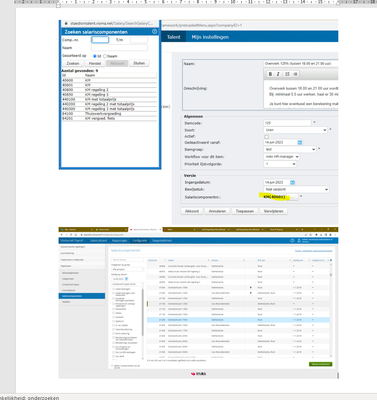This screenshot has height=400, width=377.
Task: Toggle the Bold formatting icon
Action: pyautogui.click(x=270, y=74)
